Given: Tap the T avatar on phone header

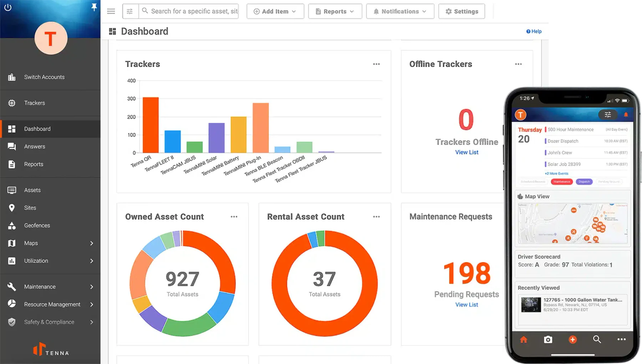Looking at the screenshot, I should (521, 114).
